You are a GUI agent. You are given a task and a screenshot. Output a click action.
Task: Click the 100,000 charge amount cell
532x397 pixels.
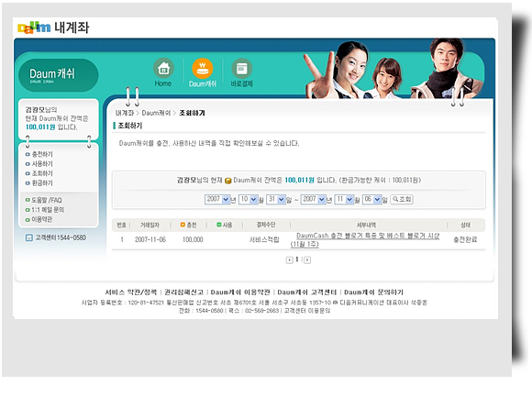click(x=193, y=239)
